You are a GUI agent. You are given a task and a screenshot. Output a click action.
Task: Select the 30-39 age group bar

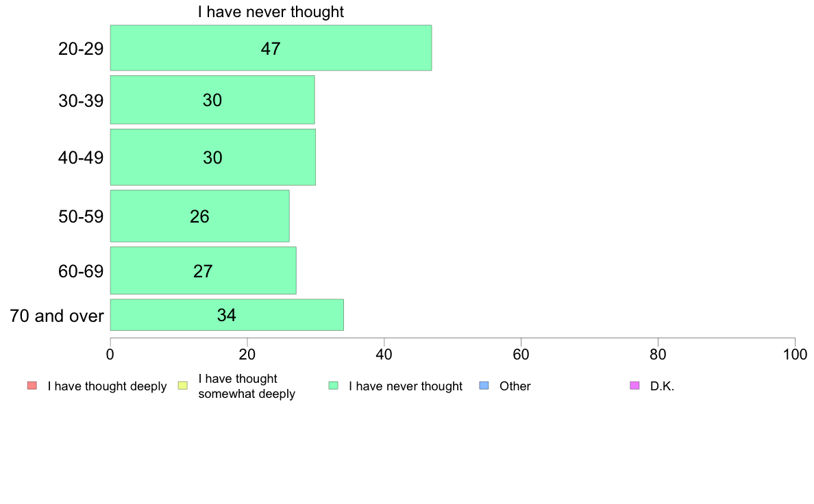point(212,100)
